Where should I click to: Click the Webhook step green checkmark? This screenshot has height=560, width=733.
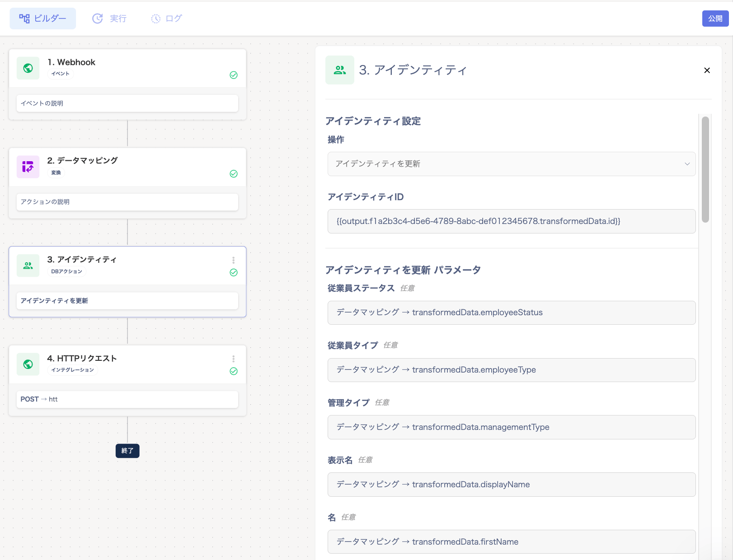(234, 75)
